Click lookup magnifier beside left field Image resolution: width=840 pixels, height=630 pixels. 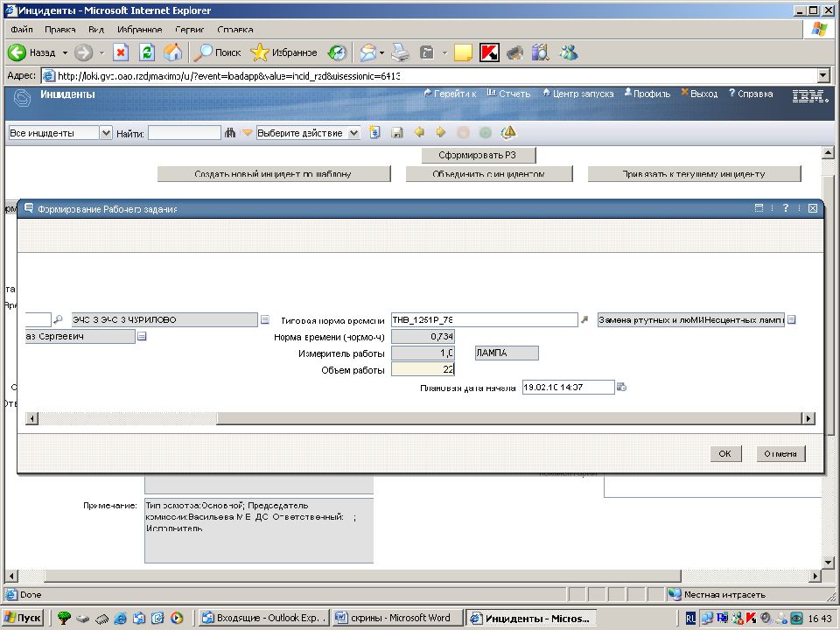(58, 319)
